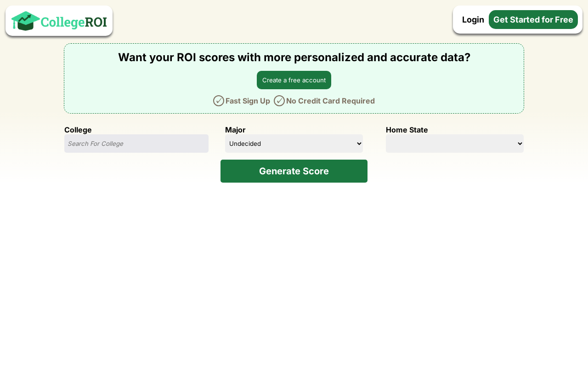
Task: Click Create a free account button
Action: click(294, 80)
